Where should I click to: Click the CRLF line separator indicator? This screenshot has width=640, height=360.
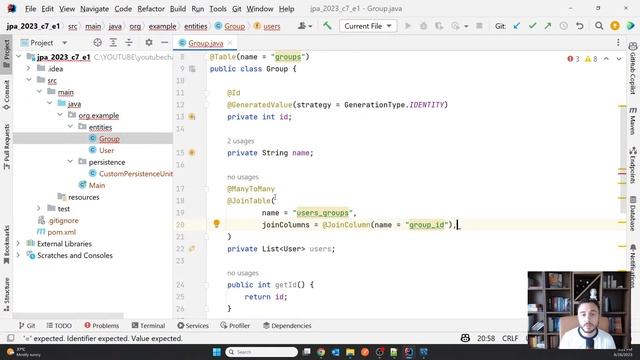(510, 338)
